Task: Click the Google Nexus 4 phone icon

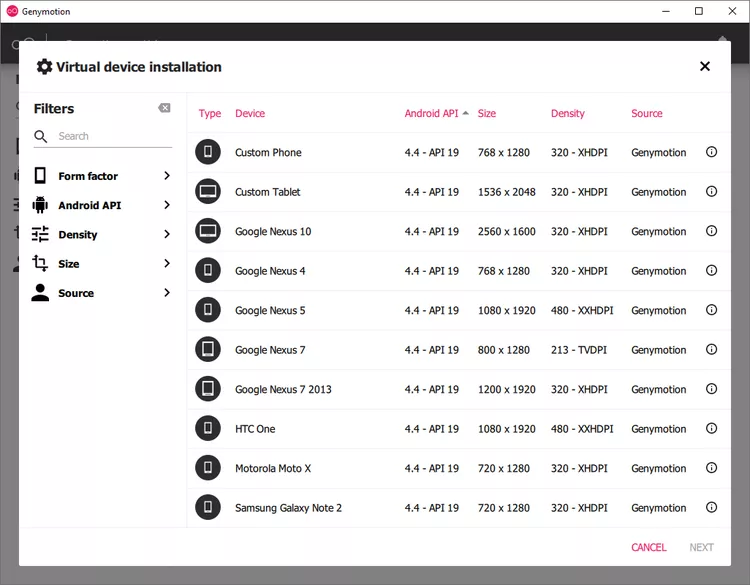Action: click(208, 270)
